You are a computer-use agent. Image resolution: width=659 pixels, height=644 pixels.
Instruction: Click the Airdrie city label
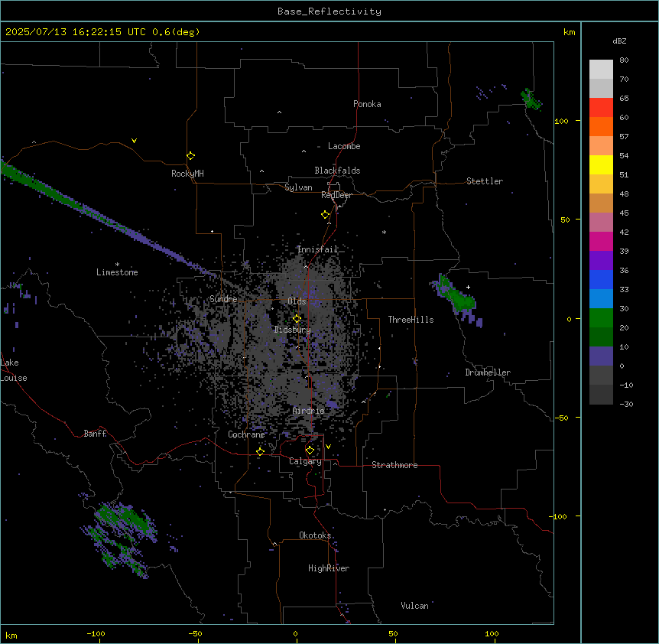coord(309,411)
